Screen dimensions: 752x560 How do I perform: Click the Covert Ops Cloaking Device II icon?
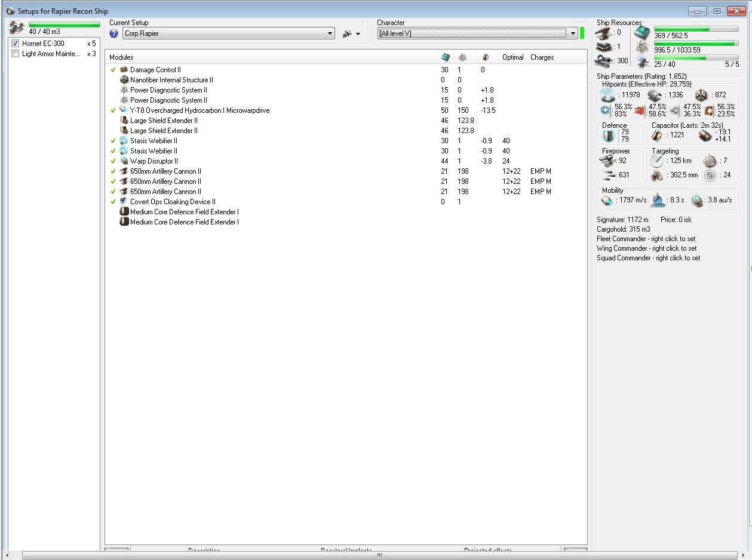pyautogui.click(x=124, y=202)
